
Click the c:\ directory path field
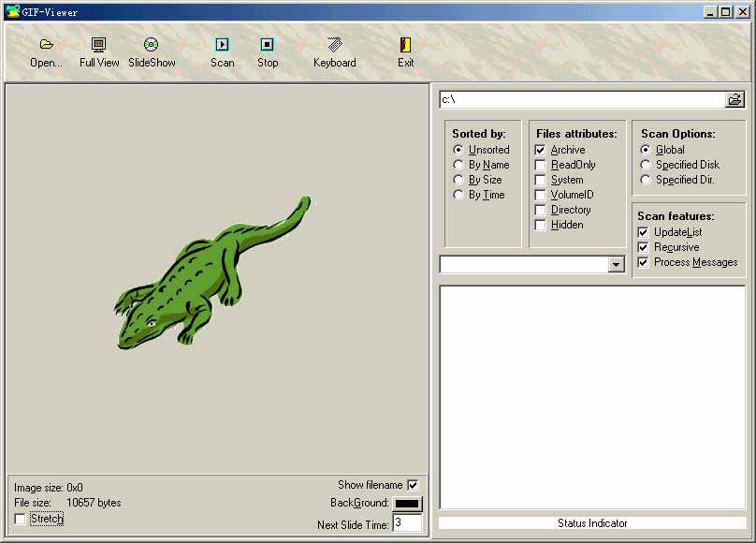click(582, 99)
